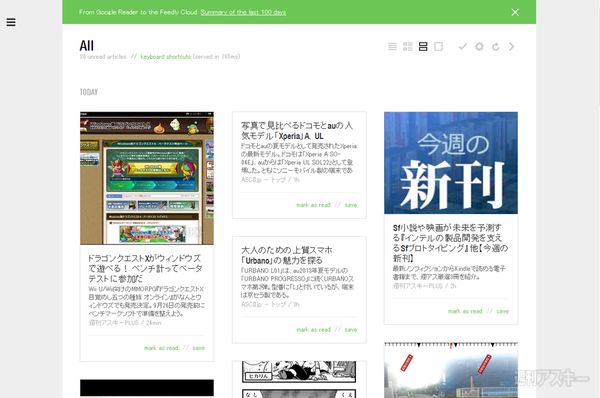Click the unread articles count text
Viewport: 600px width, 398px height.
(103, 57)
